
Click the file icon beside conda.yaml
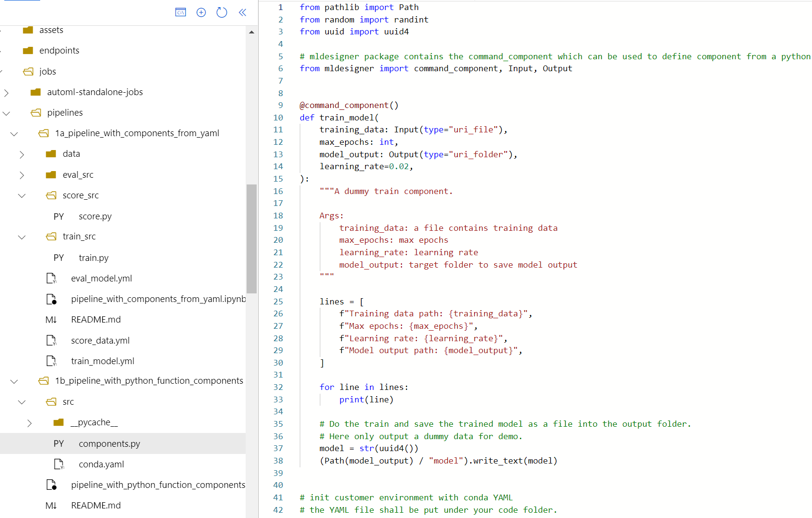tap(59, 464)
